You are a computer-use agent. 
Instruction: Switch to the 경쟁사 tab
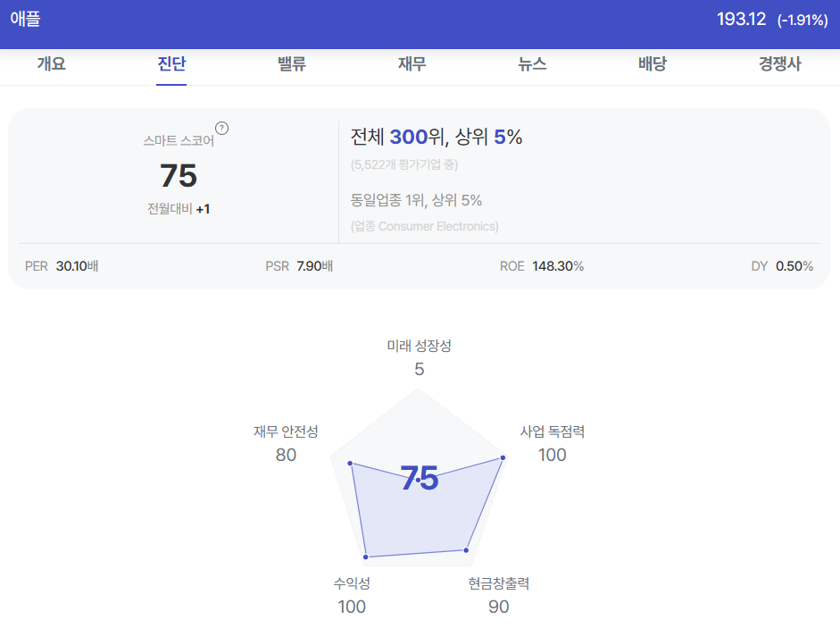pyautogui.click(x=780, y=63)
